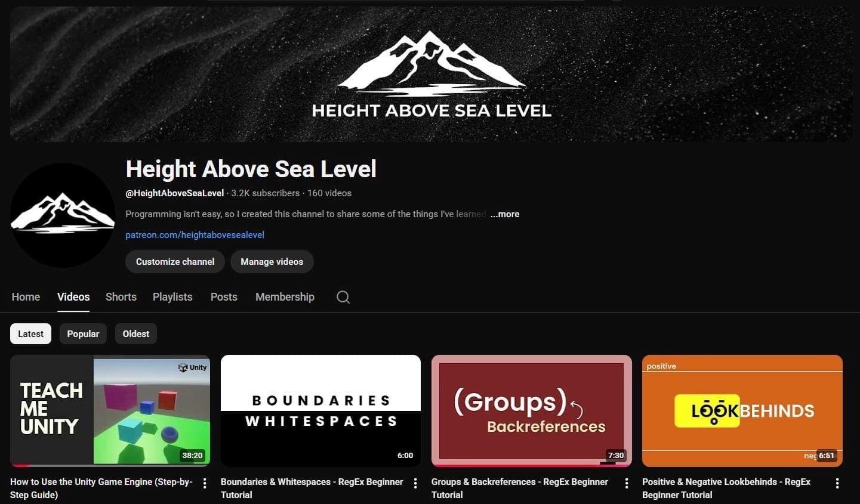860x504 pixels.
Task: Switch to the Playlists tab
Action: tap(172, 297)
